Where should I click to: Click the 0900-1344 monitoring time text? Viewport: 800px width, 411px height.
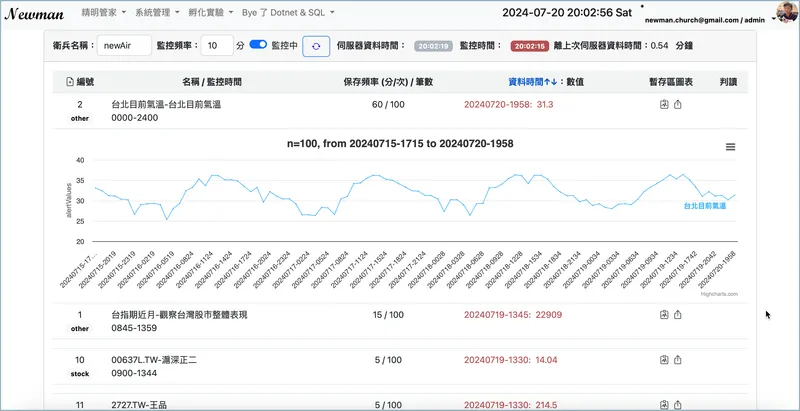pyautogui.click(x=134, y=373)
